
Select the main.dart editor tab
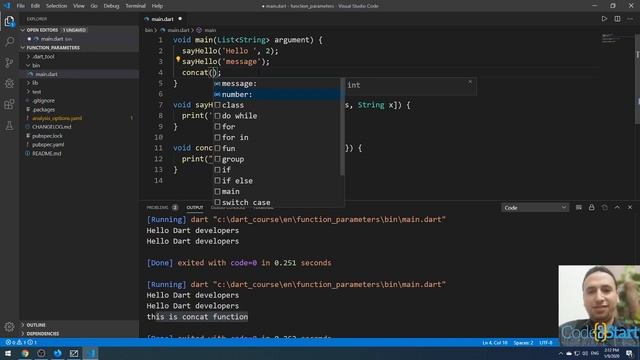click(163, 19)
